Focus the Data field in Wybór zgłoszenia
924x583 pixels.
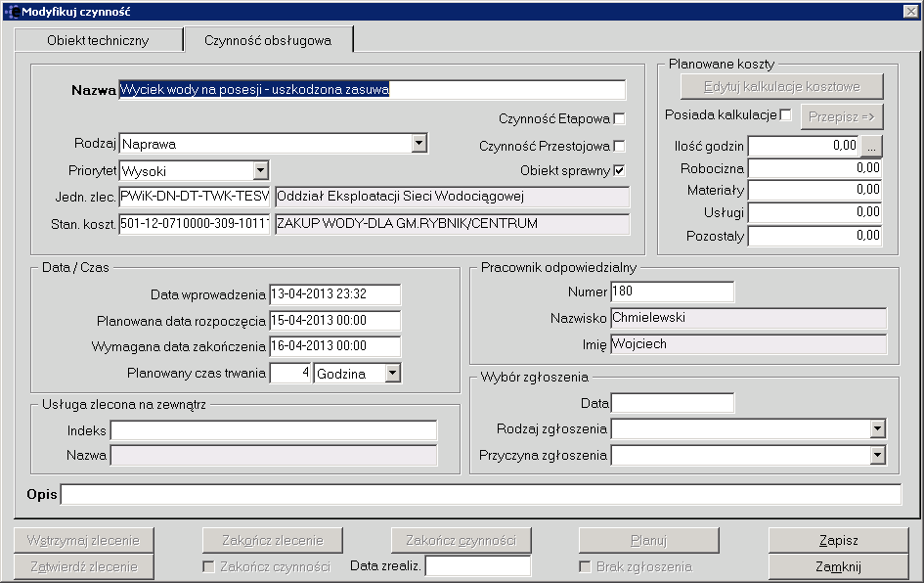(673, 403)
